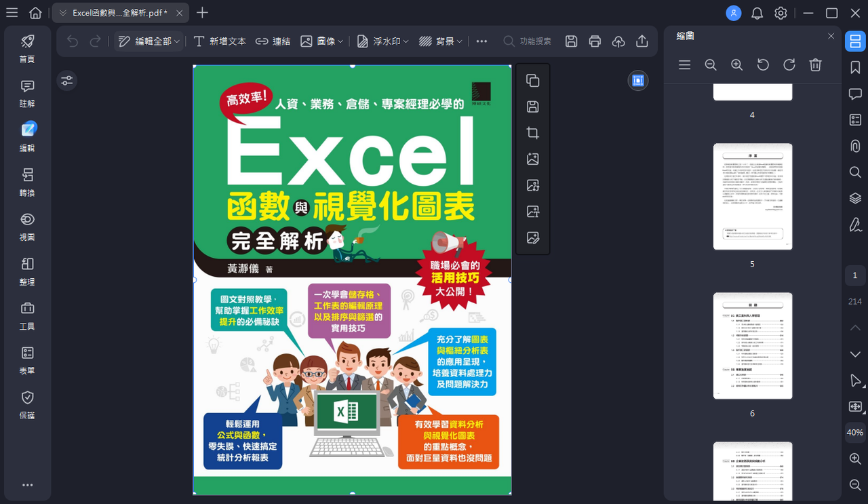
Task: Select 保護 in the left sidebar
Action: 27,405
